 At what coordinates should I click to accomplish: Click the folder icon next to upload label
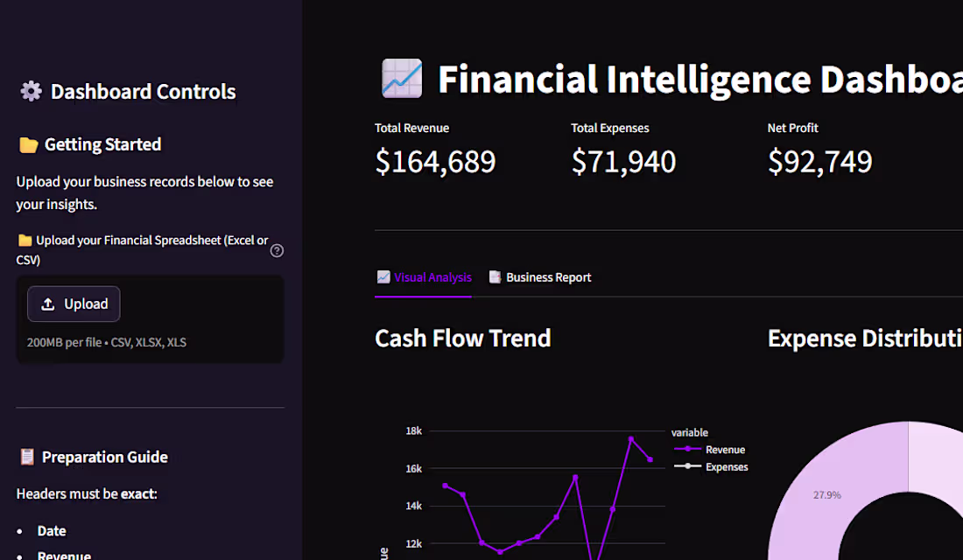pos(25,240)
